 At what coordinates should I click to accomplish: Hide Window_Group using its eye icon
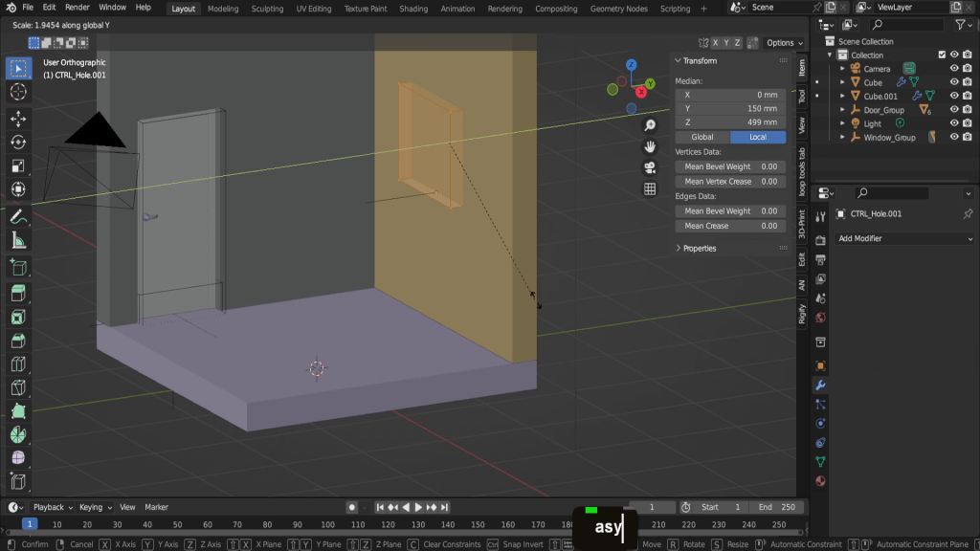pyautogui.click(x=953, y=137)
